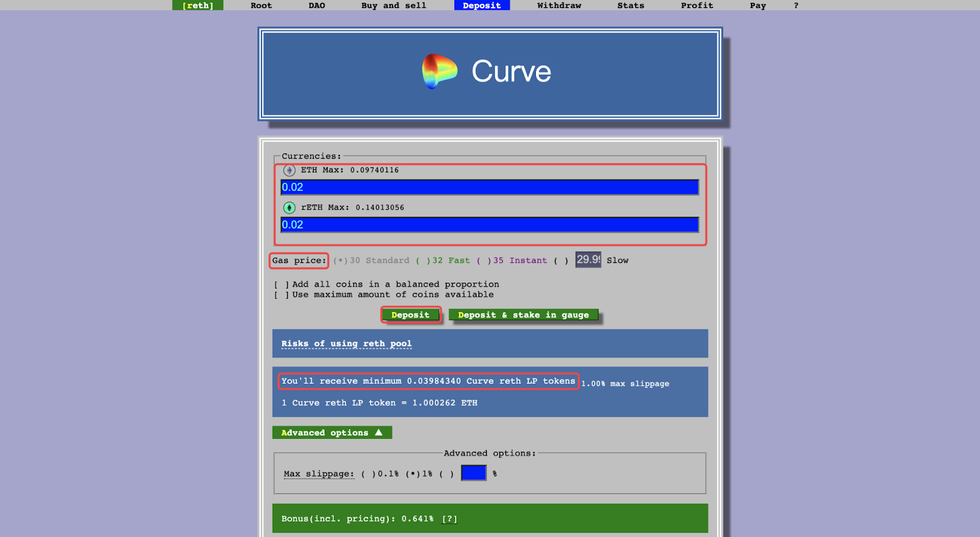Click the Curve title text
The width and height of the screenshot is (980, 537).
[511, 72]
